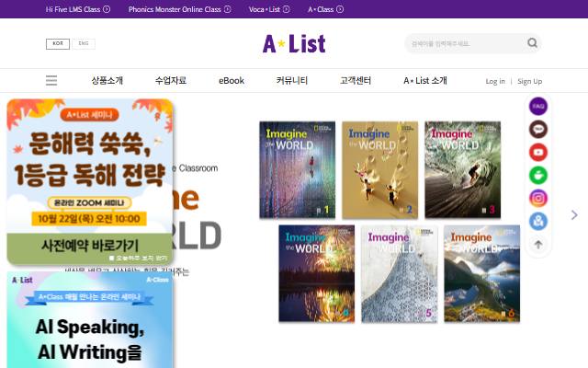Click 사전예약 바로가기 button on popup
588x368 pixels.
pyautogui.click(x=90, y=246)
